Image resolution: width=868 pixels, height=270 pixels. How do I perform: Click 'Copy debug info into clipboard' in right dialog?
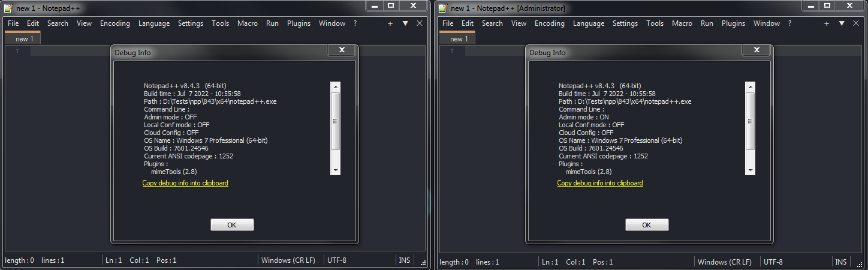[x=600, y=183]
